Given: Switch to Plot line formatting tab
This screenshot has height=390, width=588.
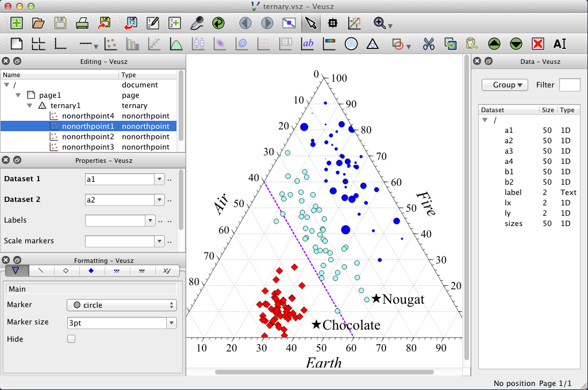Looking at the screenshot, I should 41,270.
